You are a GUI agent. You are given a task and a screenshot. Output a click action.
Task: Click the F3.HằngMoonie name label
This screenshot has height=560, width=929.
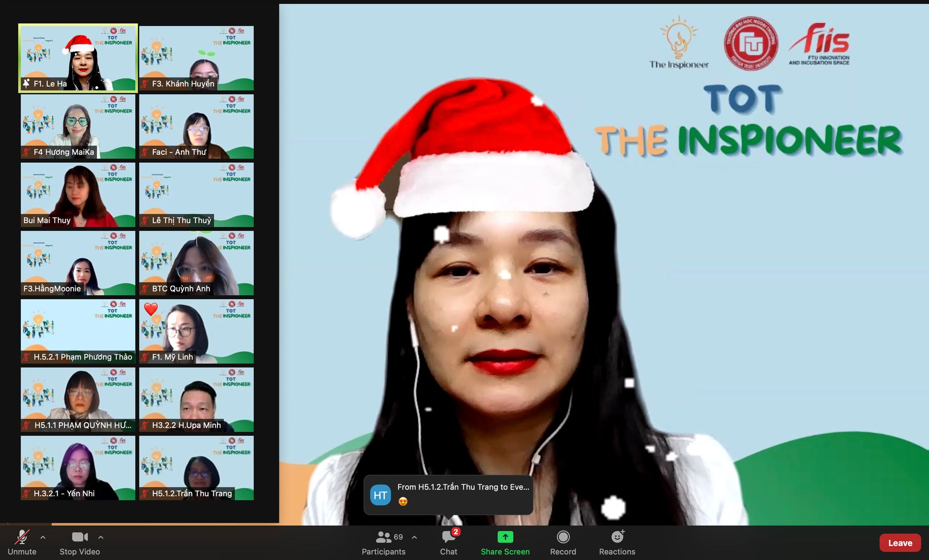52,289
